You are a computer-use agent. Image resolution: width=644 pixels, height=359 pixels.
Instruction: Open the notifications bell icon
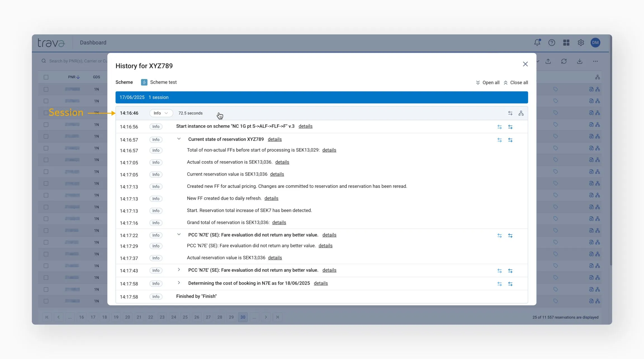click(537, 42)
